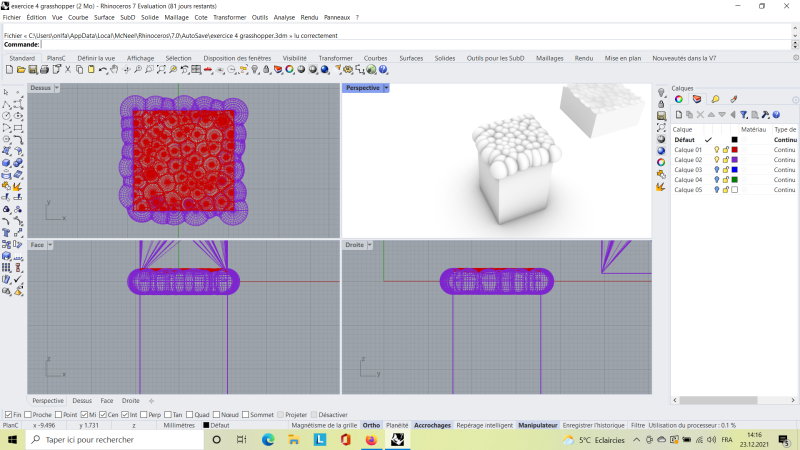Enable the Proche osnap checkbox
This screenshot has width=800, height=450.
click(26, 414)
